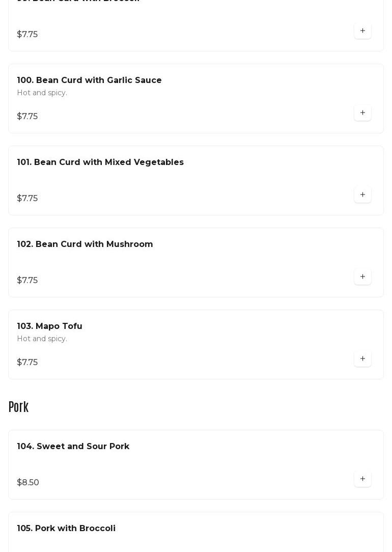Click Mapo Tofu's Hot and spicy description

coord(42,339)
